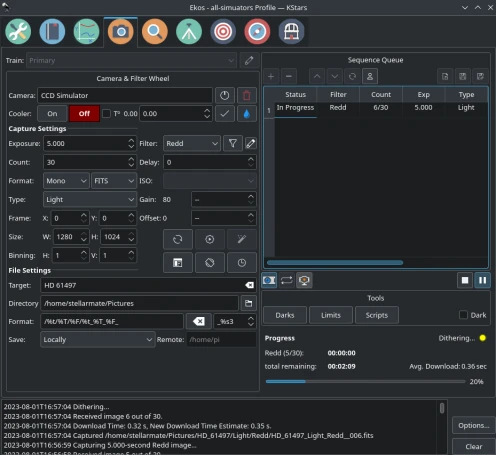Clear the file format placeholder string
This screenshot has width=496, height=455.
point(199,322)
